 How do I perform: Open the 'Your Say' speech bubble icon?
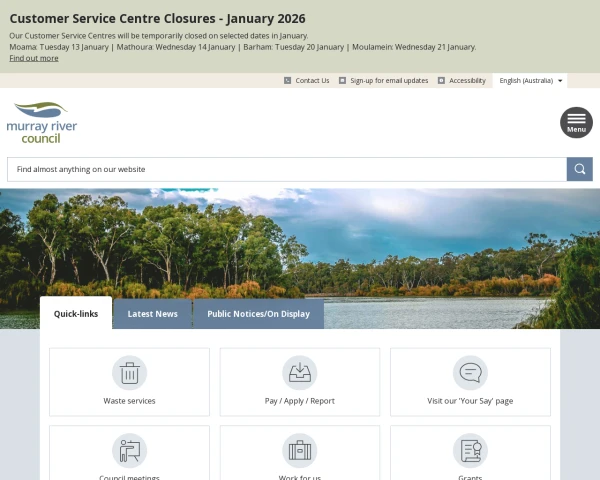(x=470, y=373)
